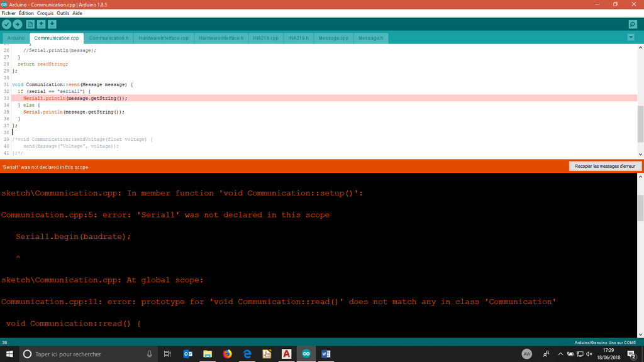Open Task View in the taskbar
The height and width of the screenshot is (362, 644).
click(x=167, y=354)
